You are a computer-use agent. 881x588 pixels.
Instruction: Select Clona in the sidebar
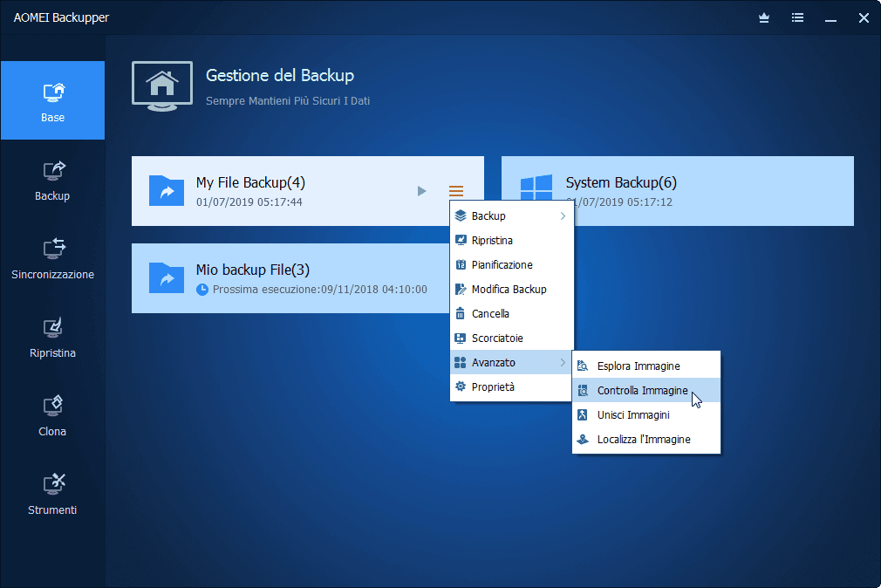pyautogui.click(x=52, y=416)
